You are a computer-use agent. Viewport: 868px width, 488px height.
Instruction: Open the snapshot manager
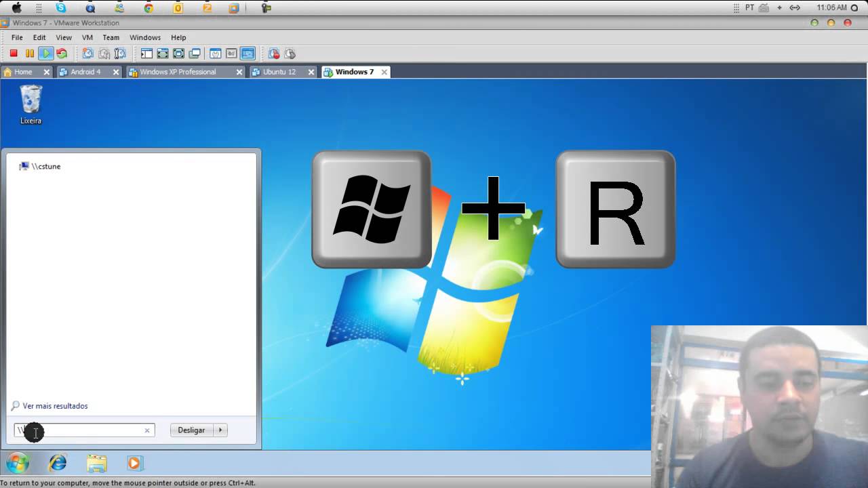(120, 54)
